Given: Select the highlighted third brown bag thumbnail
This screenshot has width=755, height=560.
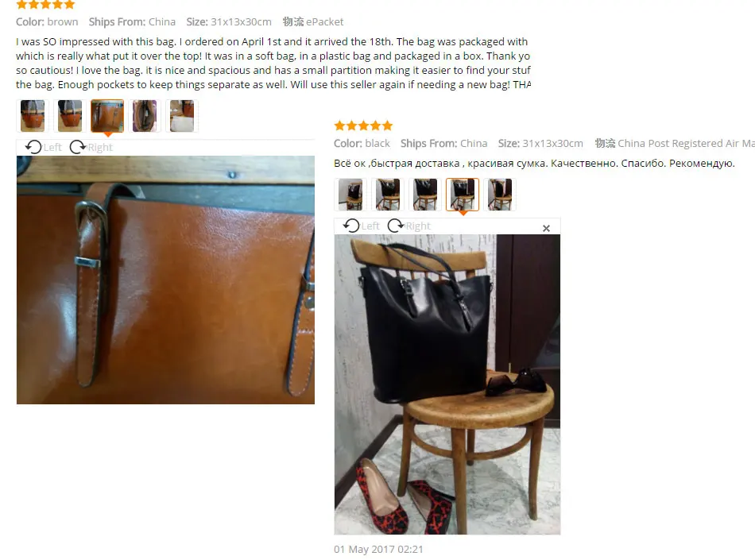Looking at the screenshot, I should (x=107, y=116).
